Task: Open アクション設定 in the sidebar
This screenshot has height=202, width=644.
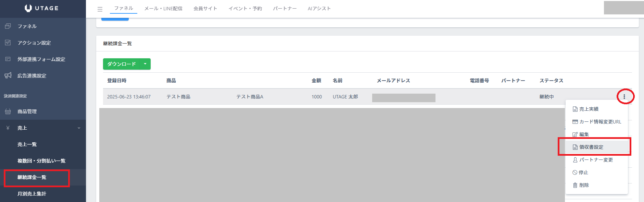Action: click(x=43, y=43)
